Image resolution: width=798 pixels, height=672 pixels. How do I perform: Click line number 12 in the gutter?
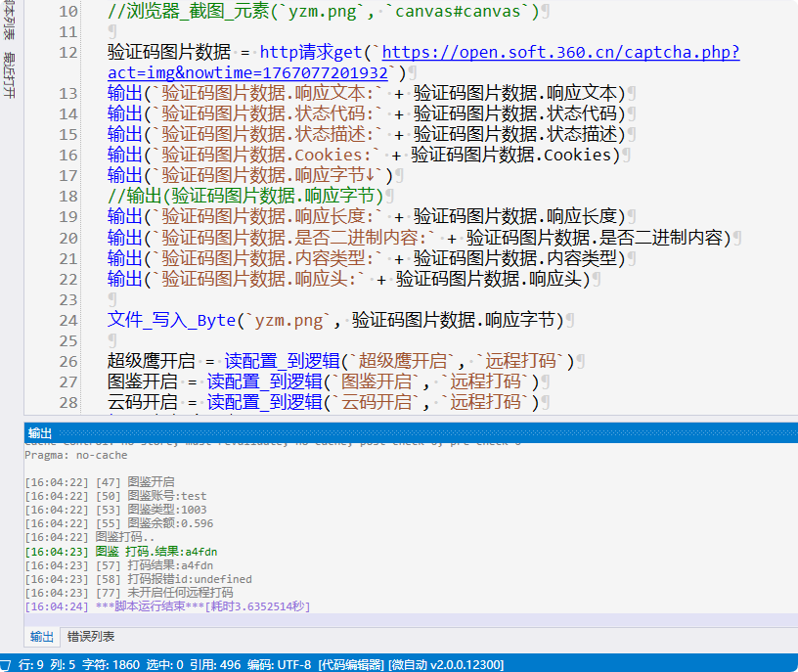pos(67,53)
